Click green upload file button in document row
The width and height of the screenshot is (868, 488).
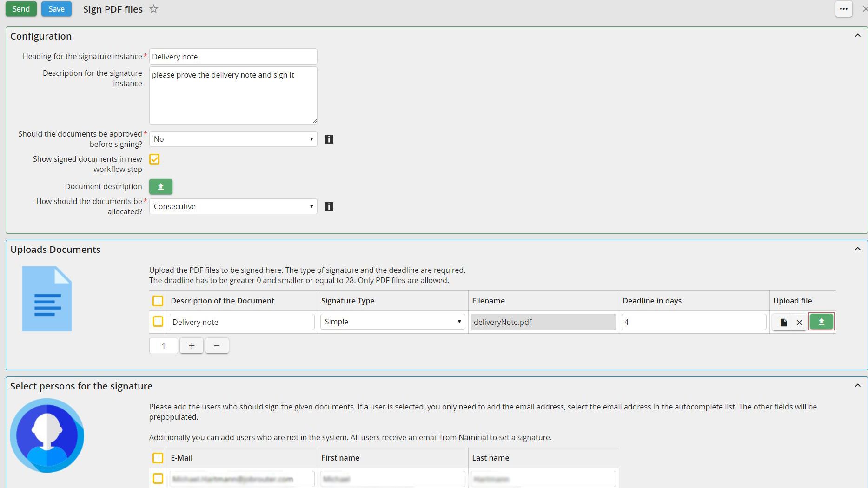click(x=821, y=322)
